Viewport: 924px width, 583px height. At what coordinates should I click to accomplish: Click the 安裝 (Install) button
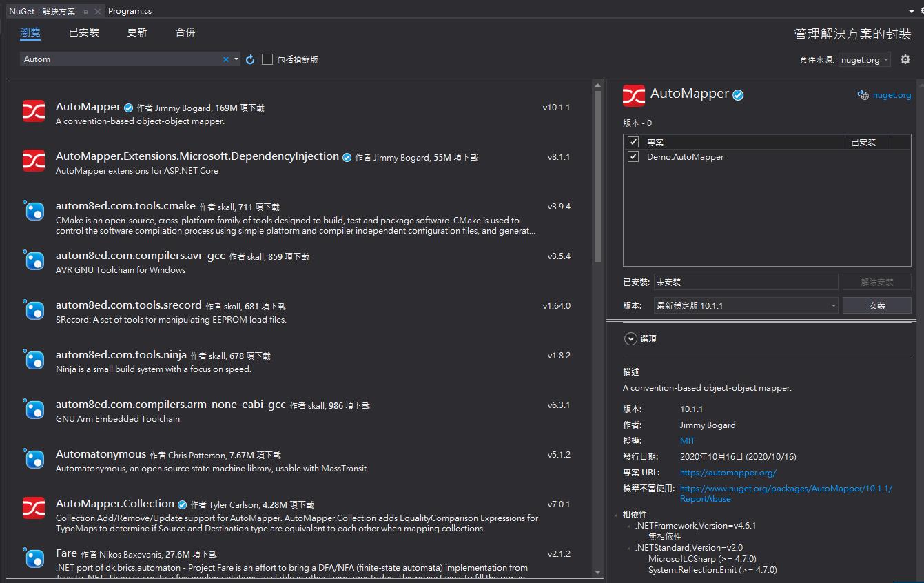click(876, 305)
